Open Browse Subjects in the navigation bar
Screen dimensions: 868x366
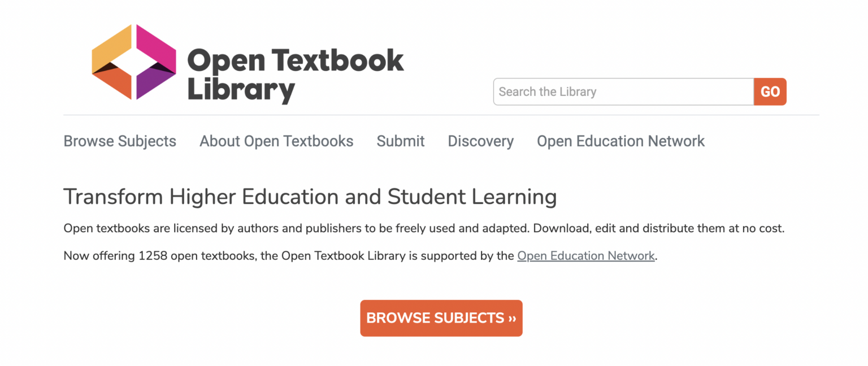click(x=120, y=141)
